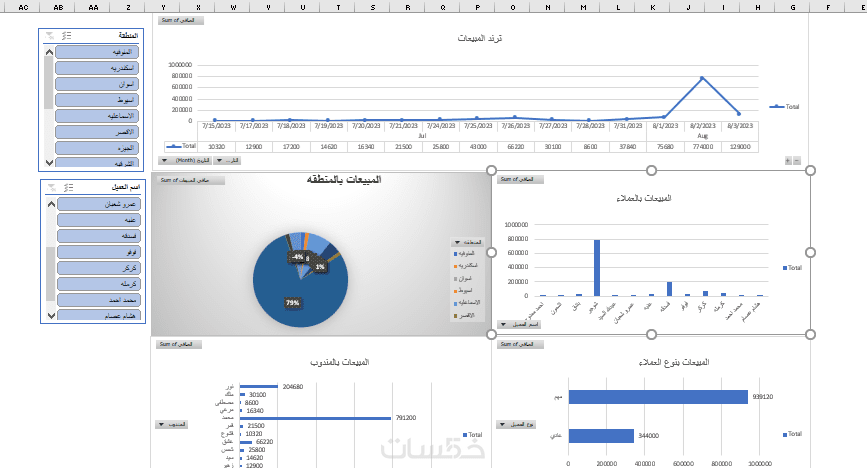Click scroll-up arrow in اسم العميل slicer
Image resolution: width=867 pixels, height=468 pixels.
click(x=51, y=204)
